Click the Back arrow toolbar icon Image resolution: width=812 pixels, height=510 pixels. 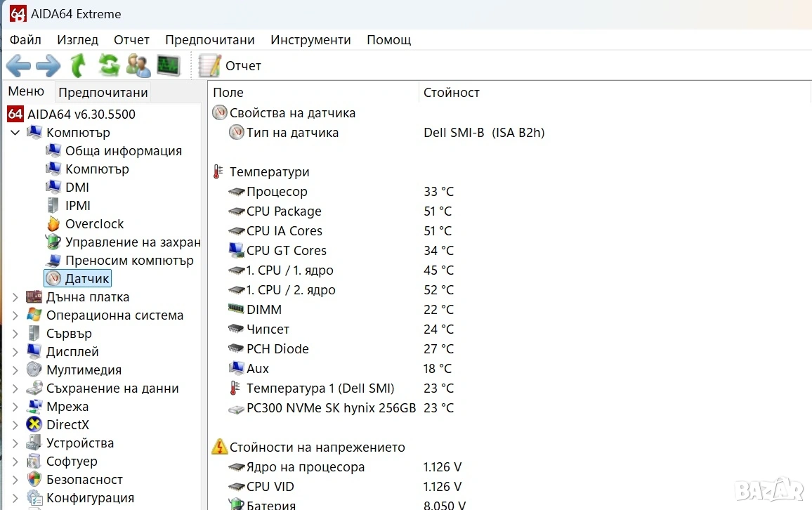click(x=18, y=66)
